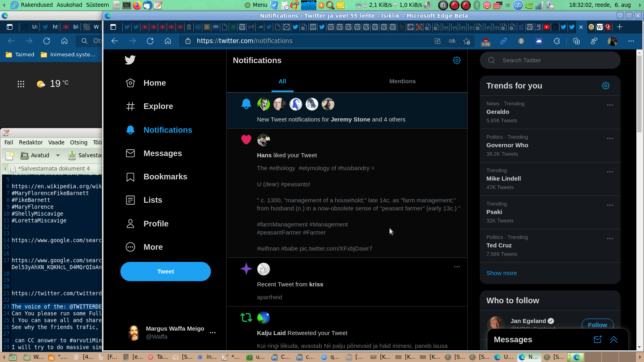Open a new tab in Edge Beta
Image resolution: width=644 pixels, height=362 pixels.
620,27
